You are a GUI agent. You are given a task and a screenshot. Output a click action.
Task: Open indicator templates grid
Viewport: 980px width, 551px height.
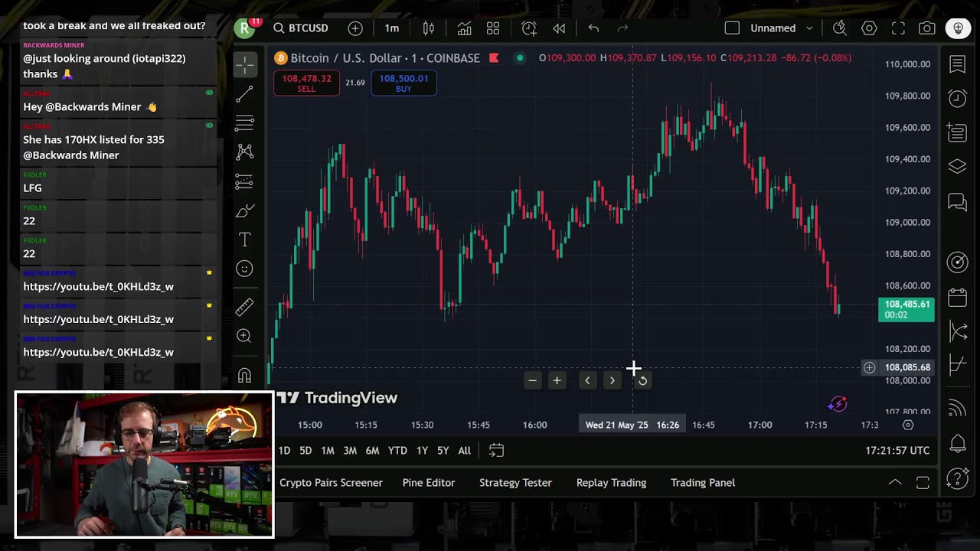pos(493,28)
